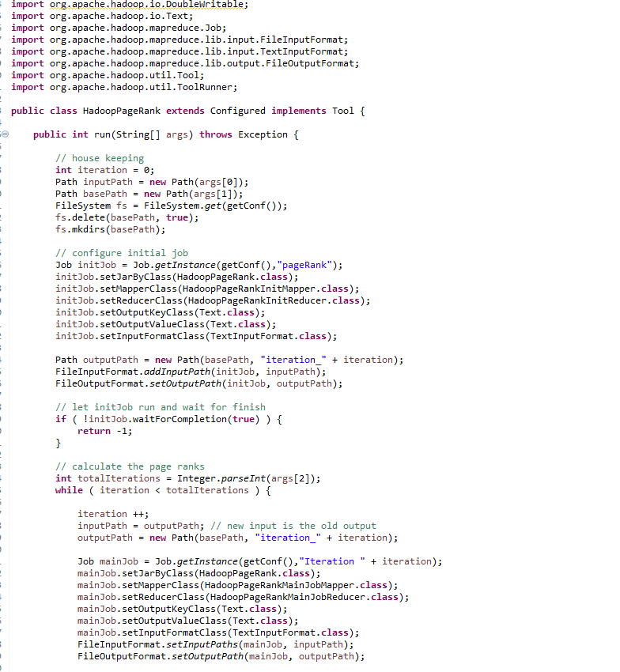
Task: Click the 'fs.mkdirs(basePath);' line
Action: (x=110, y=230)
